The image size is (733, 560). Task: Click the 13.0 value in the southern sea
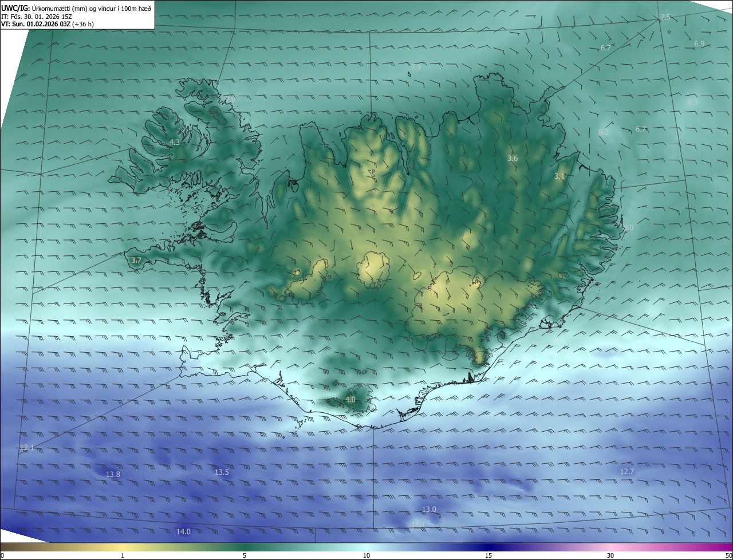[429, 509]
